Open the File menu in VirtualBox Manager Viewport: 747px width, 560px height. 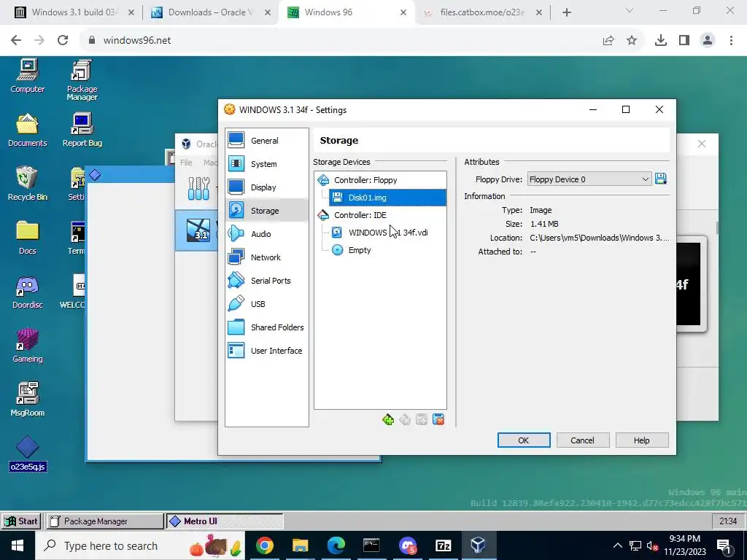(x=186, y=163)
